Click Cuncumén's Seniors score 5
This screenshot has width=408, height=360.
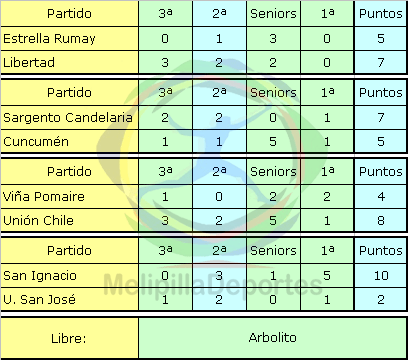pos(273,142)
